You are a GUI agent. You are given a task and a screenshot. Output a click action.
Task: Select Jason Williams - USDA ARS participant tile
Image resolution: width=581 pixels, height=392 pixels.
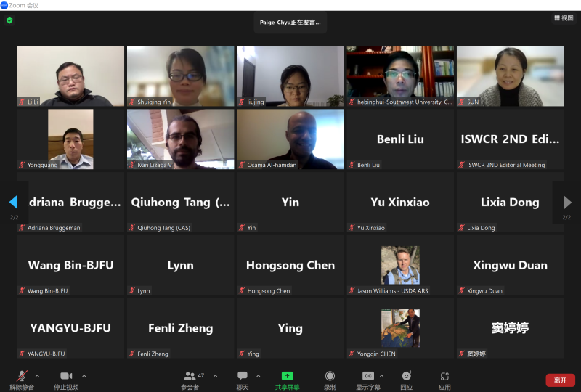click(x=400, y=265)
